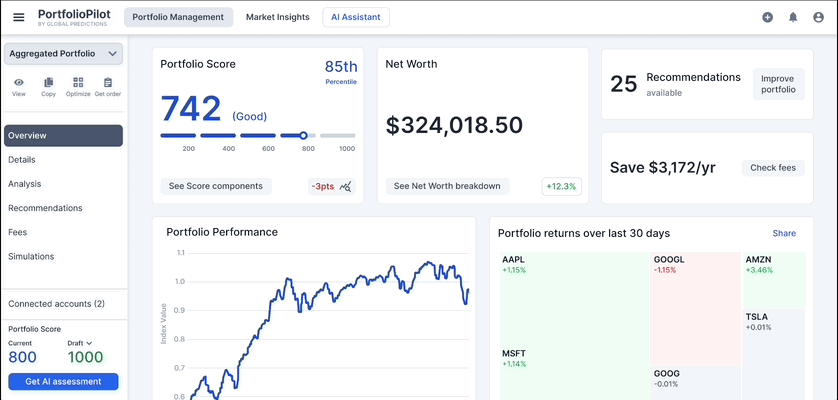
Task: Click See Score components button
Action: [x=216, y=186]
